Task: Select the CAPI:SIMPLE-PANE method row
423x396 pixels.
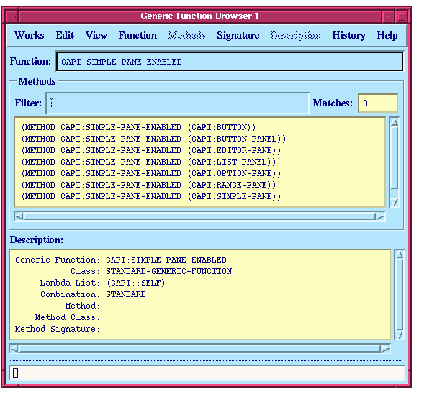Action: [151, 196]
